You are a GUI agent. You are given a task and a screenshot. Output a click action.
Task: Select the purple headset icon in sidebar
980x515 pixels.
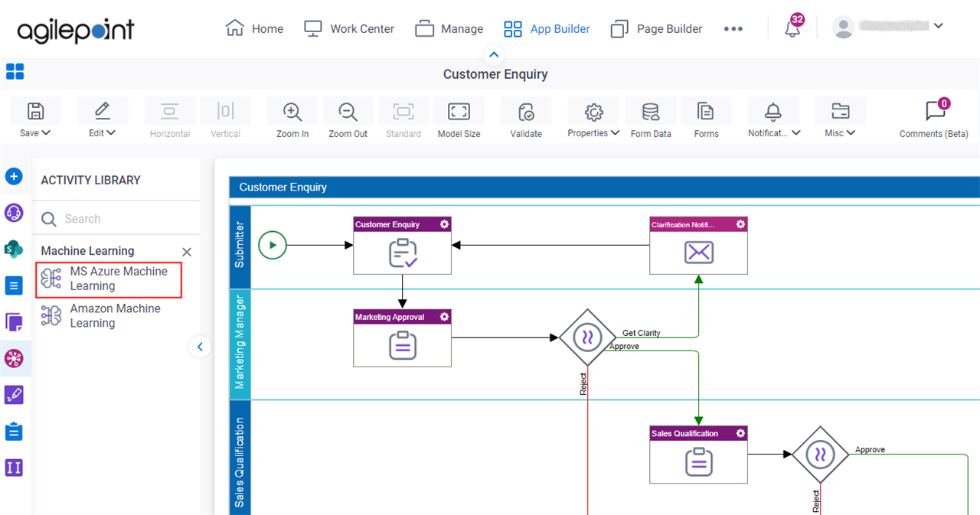[x=14, y=213]
